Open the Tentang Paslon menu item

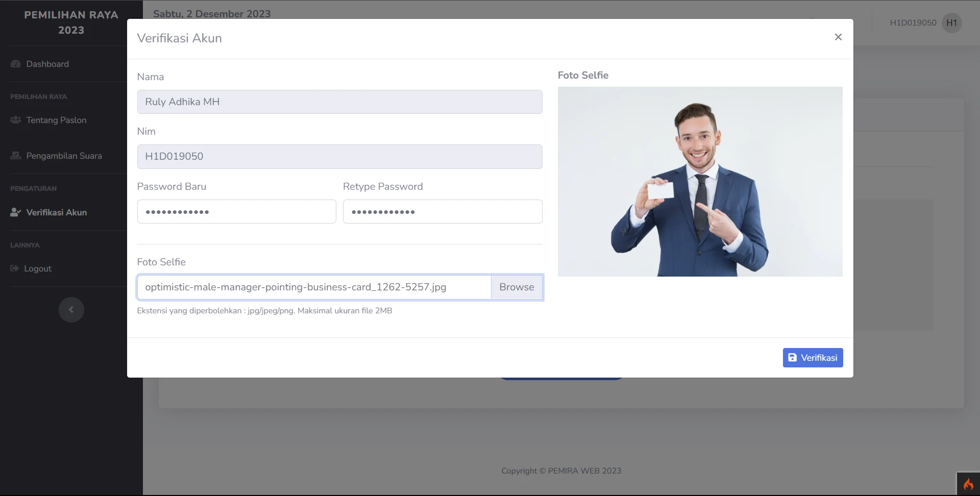click(x=56, y=120)
